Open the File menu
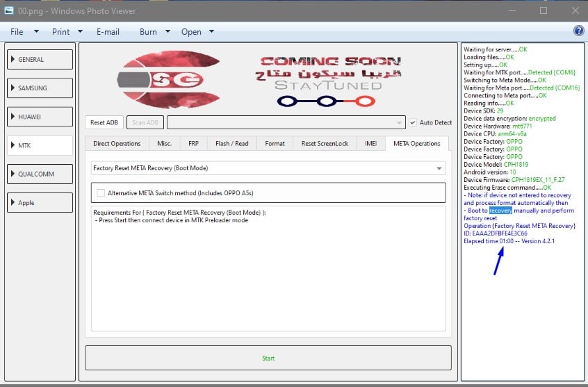 click(x=21, y=32)
